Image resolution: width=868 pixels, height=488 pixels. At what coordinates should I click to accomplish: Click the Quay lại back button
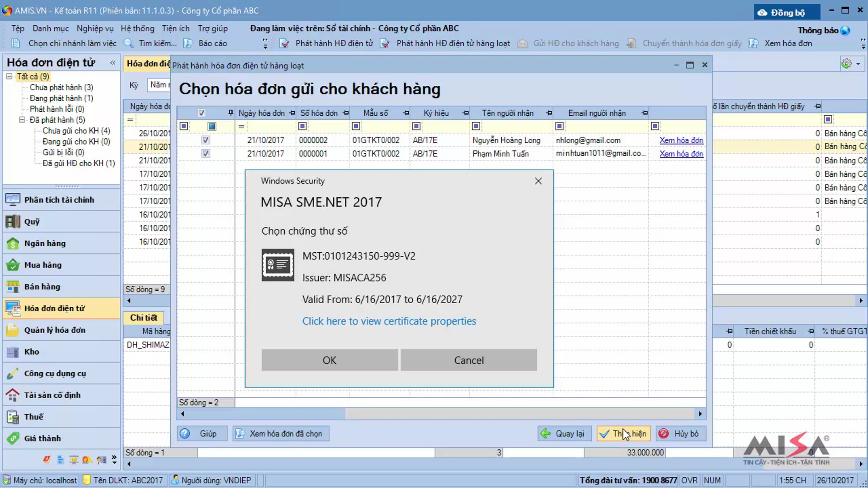pos(564,433)
